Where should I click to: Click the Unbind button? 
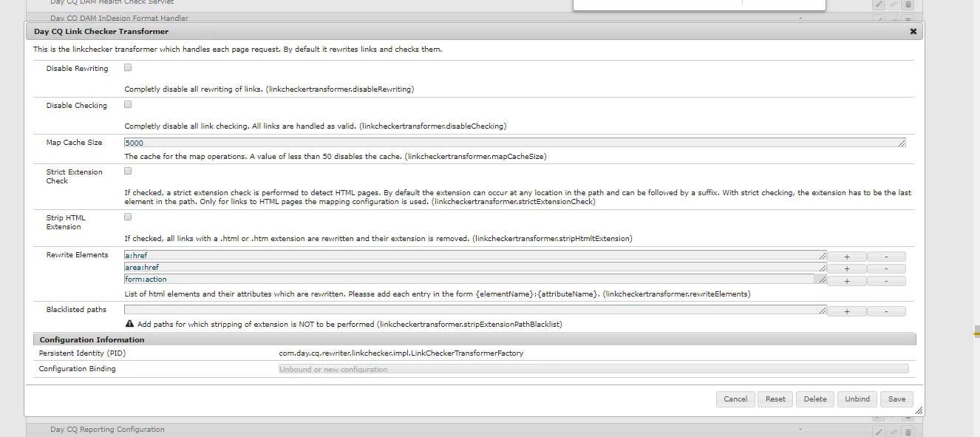(857, 399)
